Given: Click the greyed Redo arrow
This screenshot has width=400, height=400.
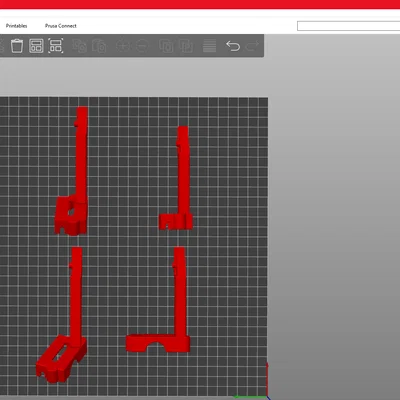Looking at the screenshot, I should point(252,46).
